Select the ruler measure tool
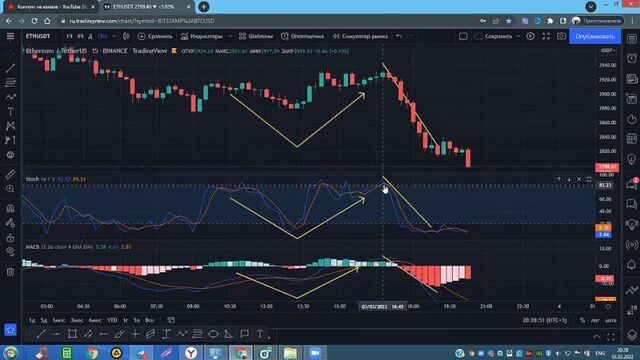This screenshot has width=640, height=360. [x=10, y=175]
